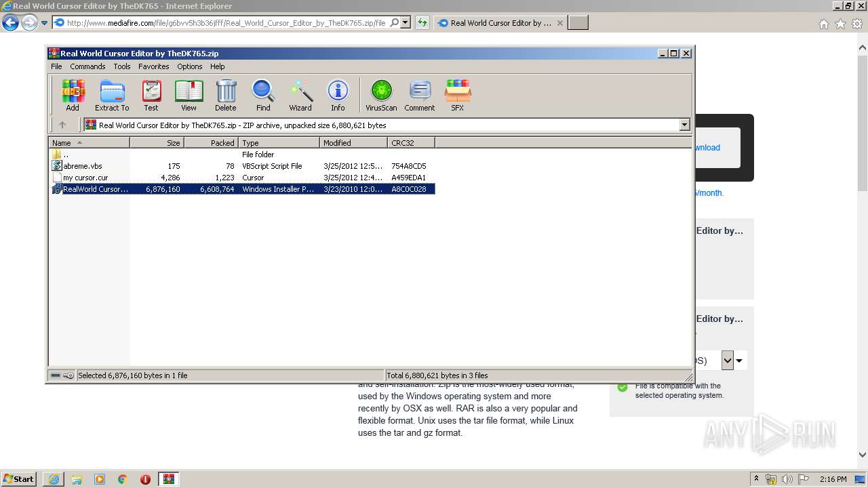
Task: Click the address bar URL field
Action: pos(226,23)
